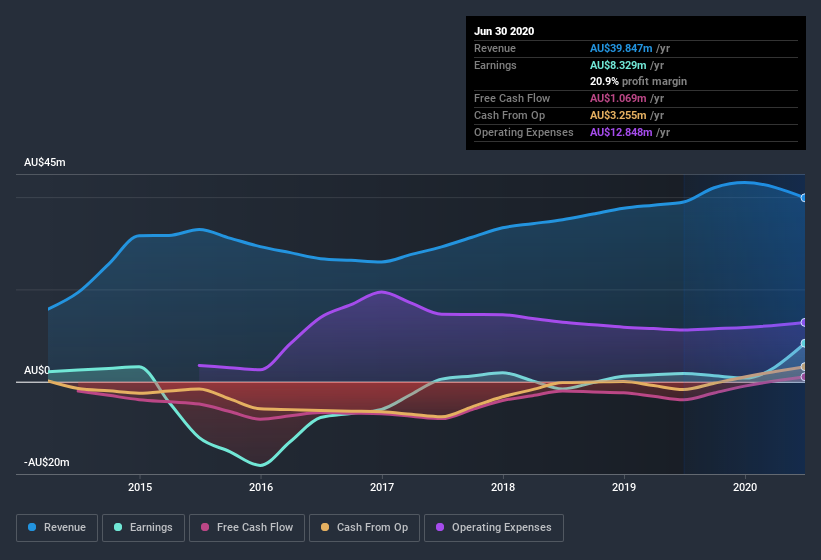The image size is (821, 560).
Task: Click the AU$1.069m free cash flow value
Action: (618, 98)
